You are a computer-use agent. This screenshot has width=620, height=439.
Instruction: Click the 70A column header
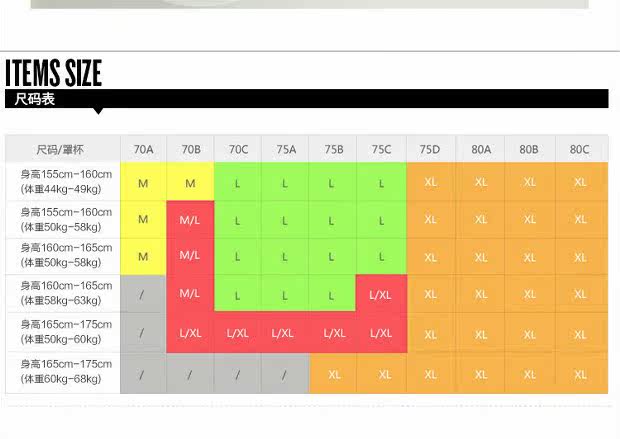coord(143,150)
